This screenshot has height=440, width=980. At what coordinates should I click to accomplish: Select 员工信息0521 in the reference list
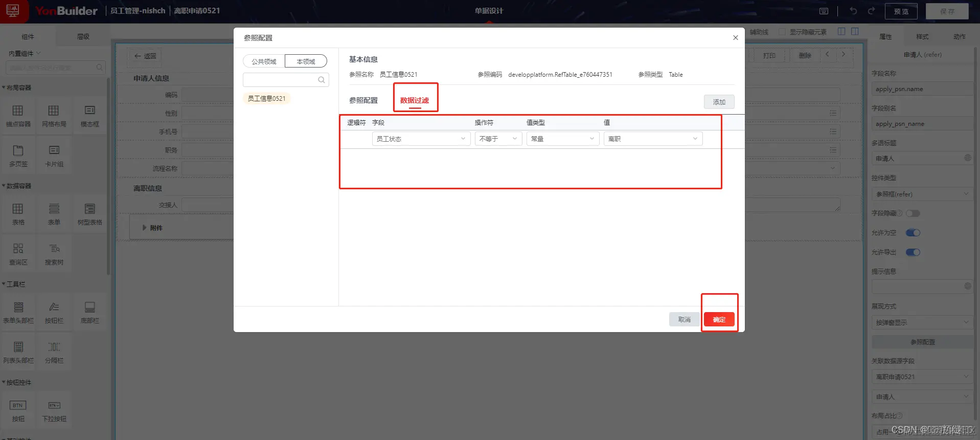(266, 98)
